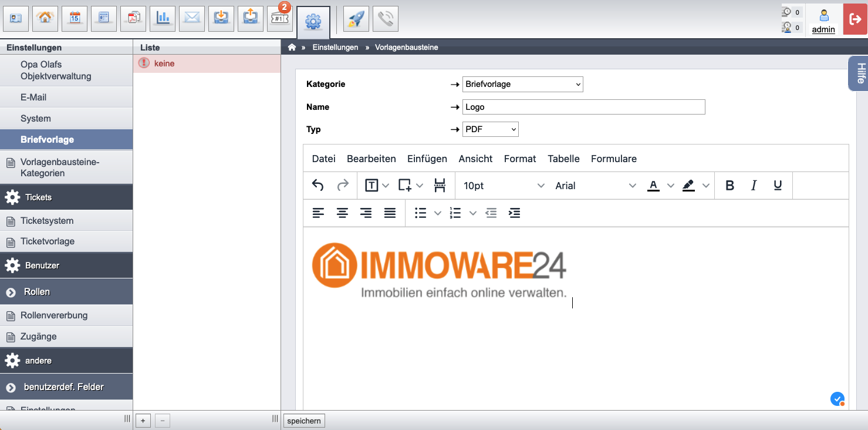The width and height of the screenshot is (868, 430).
Task: Go to home via breadcrumb house icon
Action: [x=292, y=47]
